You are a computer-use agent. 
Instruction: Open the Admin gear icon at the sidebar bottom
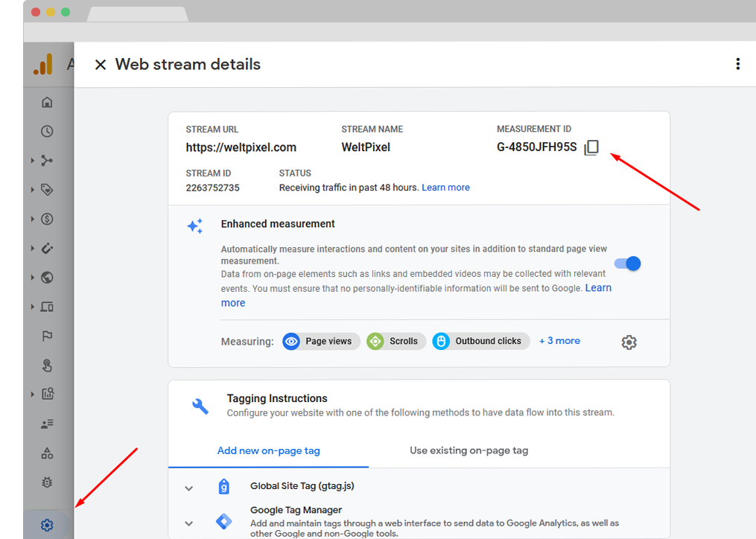coord(47,525)
